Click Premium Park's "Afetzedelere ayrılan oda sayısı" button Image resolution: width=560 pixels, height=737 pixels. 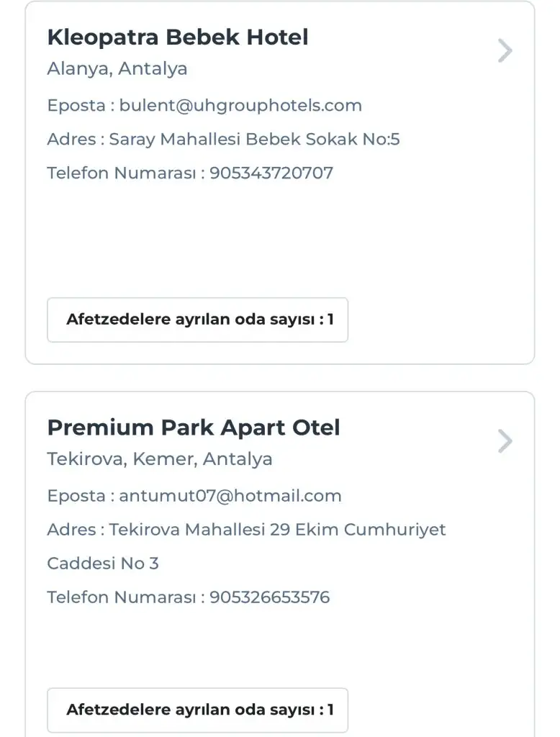(198, 710)
